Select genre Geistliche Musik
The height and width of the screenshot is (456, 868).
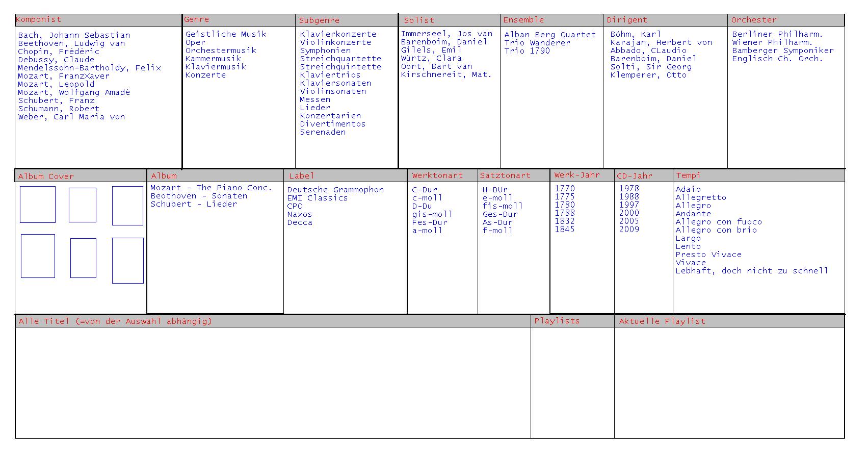click(226, 34)
